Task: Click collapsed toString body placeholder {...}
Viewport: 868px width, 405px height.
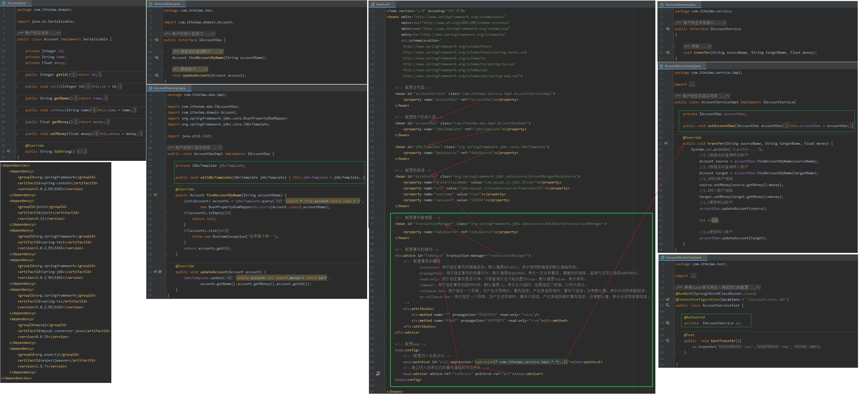Action: click(x=82, y=152)
